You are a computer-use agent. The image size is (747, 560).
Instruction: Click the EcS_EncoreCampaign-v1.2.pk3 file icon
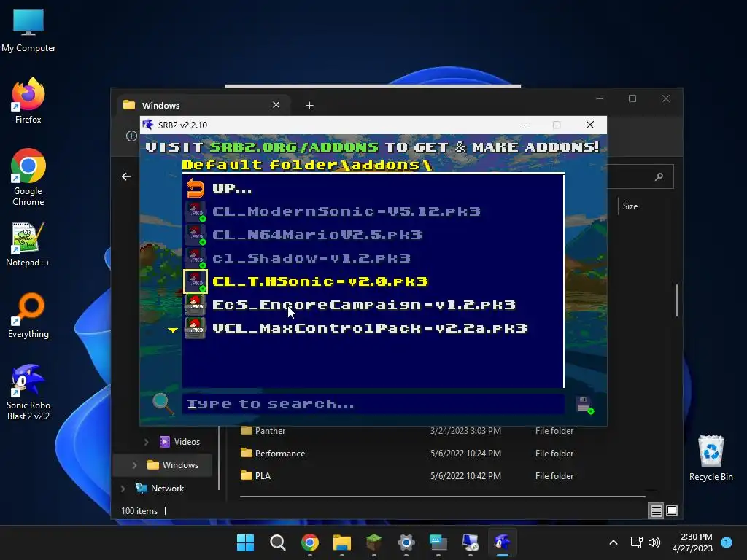196,305
